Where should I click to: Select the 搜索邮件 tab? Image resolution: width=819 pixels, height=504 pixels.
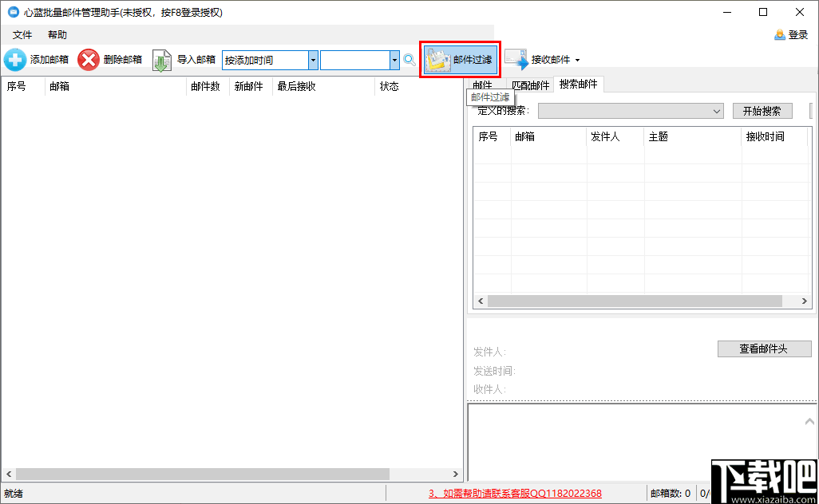(x=578, y=84)
